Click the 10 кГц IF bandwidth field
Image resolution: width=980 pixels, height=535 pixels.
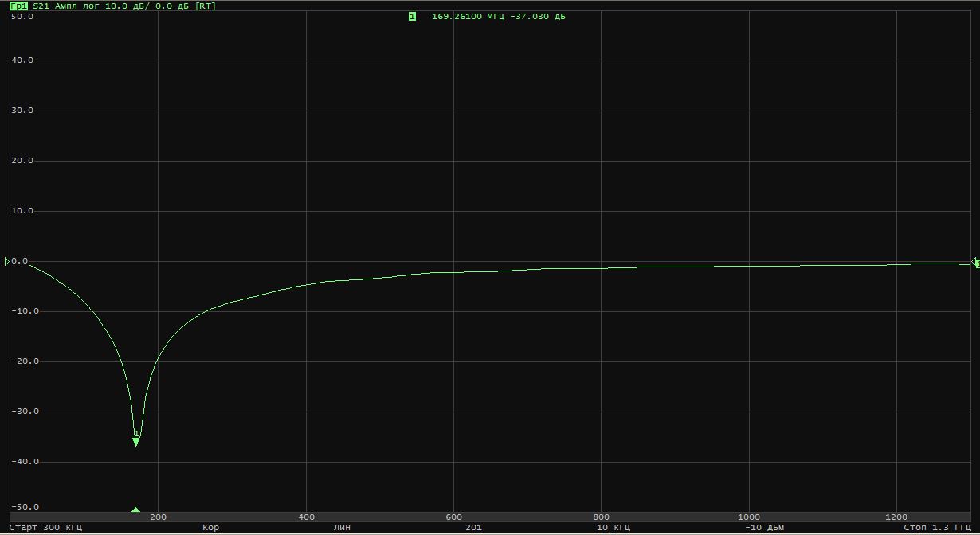(613, 527)
